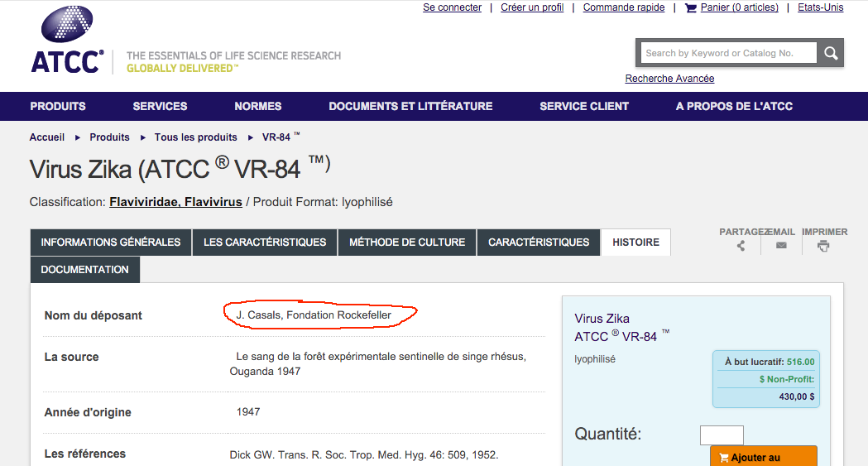Switch to the CARACTÉRISTIQUES tab
Screen dimensions: 868x466
(x=539, y=243)
